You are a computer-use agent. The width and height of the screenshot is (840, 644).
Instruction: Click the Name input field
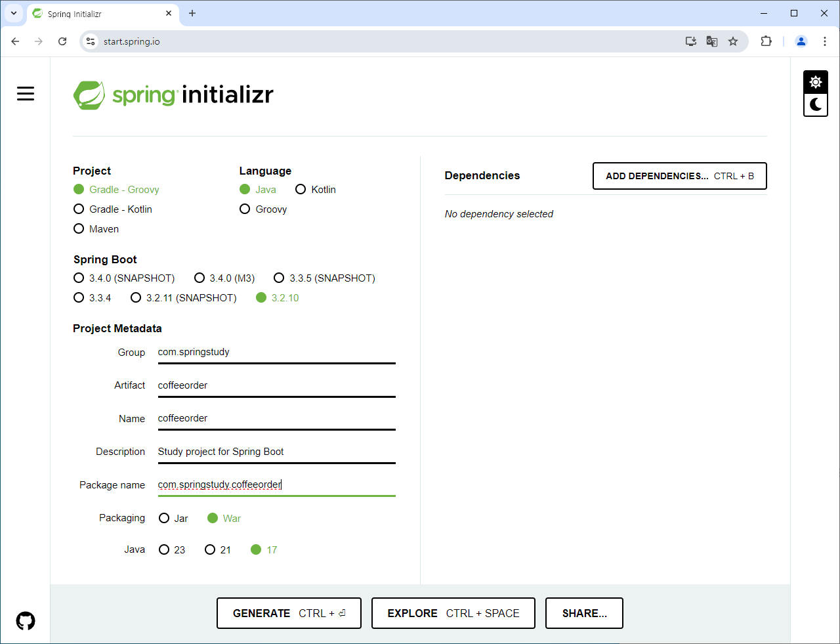(x=276, y=419)
